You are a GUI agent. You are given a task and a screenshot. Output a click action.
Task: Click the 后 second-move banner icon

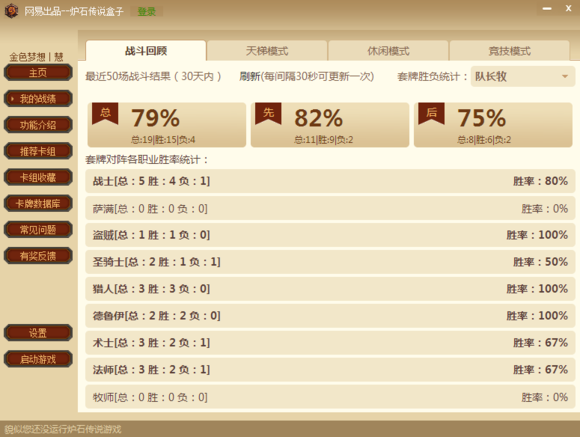[x=432, y=113]
